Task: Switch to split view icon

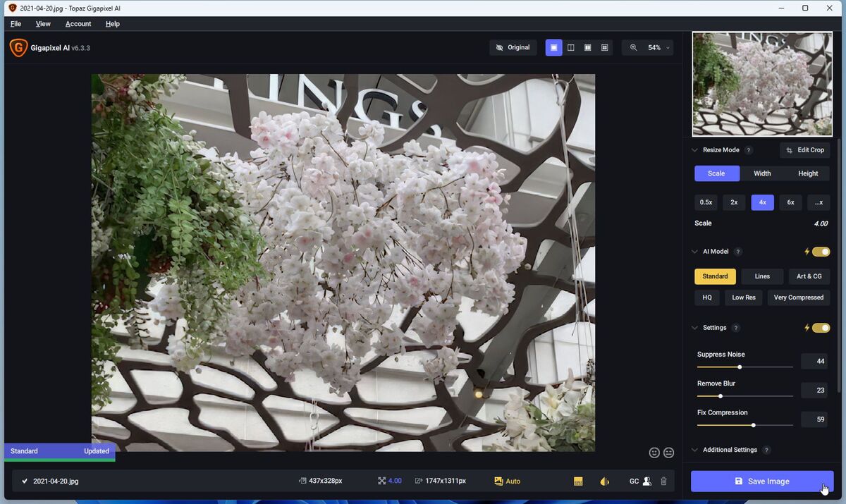Action: tap(570, 48)
